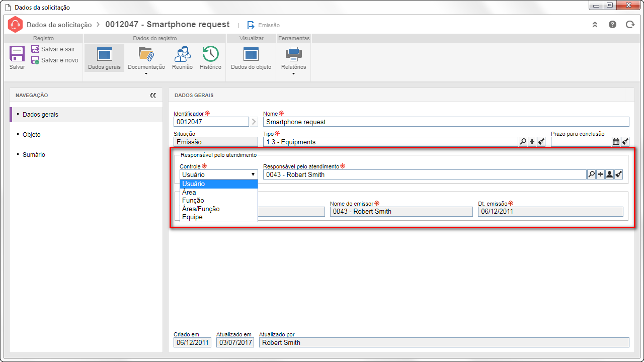This screenshot has width=644, height=362.
Task: Click the Tipo field
Action: click(390, 142)
